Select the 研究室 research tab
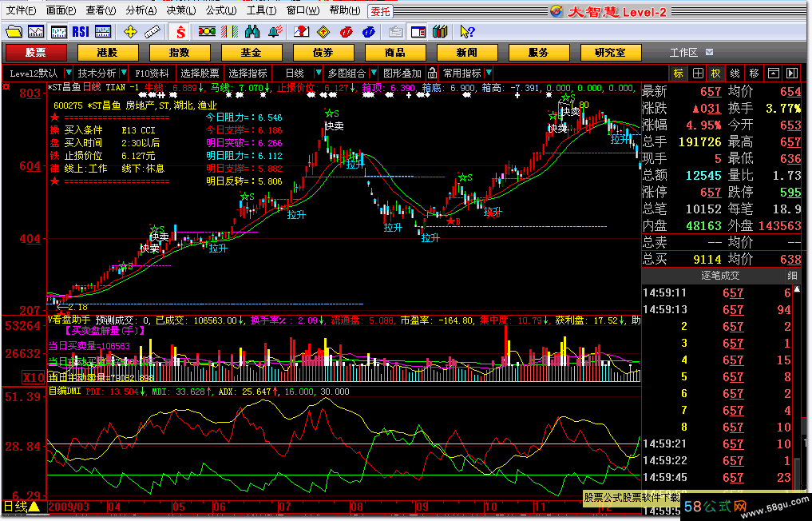The image size is (812, 521). (x=611, y=53)
